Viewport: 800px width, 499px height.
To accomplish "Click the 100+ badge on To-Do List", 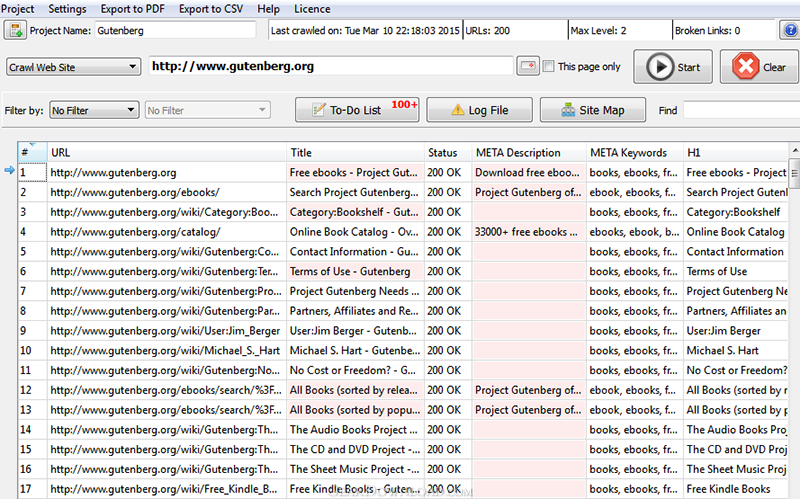I will 405,105.
